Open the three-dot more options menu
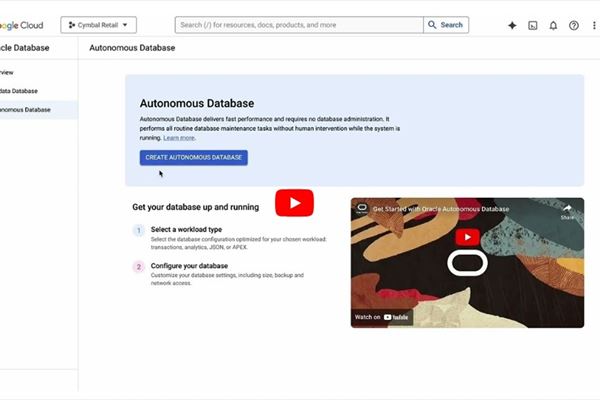The width and height of the screenshot is (600, 400). 594,25
